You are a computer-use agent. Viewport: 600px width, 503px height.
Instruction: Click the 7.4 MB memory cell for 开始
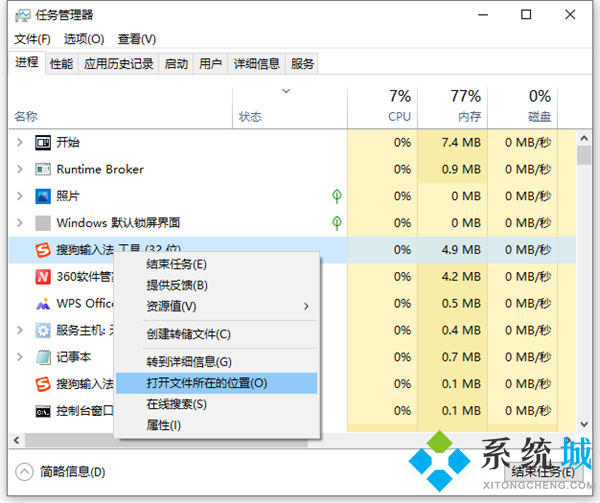pyautogui.click(x=452, y=143)
